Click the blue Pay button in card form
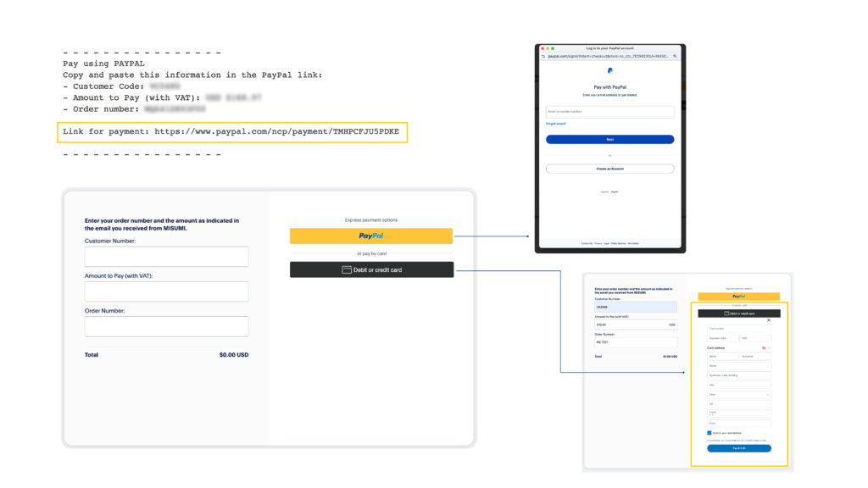 [x=739, y=448]
